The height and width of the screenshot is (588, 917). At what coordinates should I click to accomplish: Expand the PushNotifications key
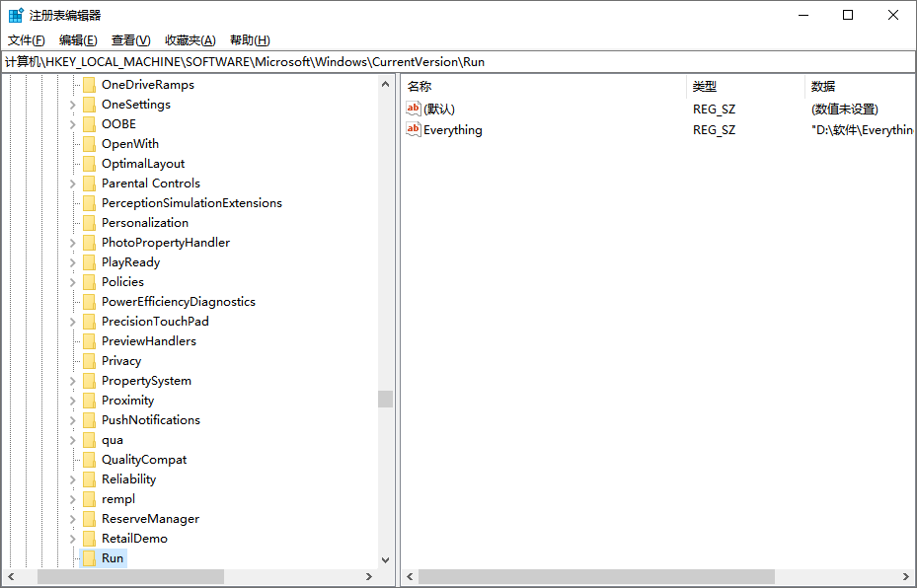73,420
